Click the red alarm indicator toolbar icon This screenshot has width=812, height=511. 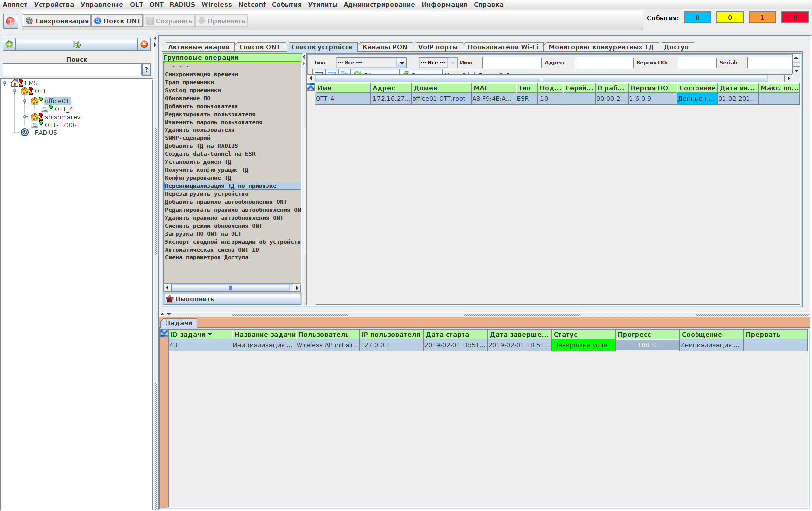coord(10,21)
